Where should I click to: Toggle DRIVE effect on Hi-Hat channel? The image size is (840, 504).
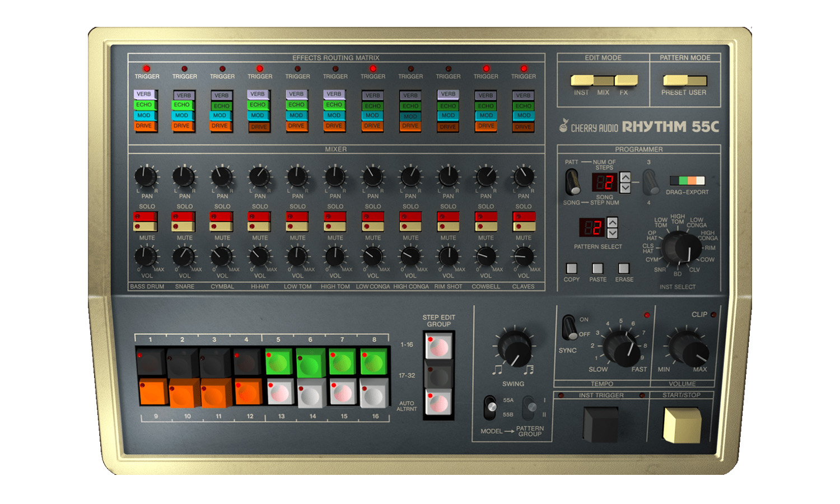[x=259, y=127]
